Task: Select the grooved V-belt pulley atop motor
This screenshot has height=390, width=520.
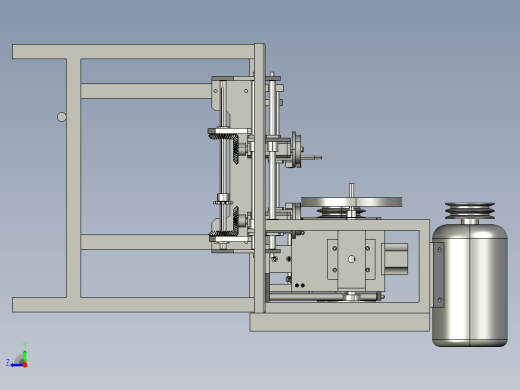Action: point(470,210)
